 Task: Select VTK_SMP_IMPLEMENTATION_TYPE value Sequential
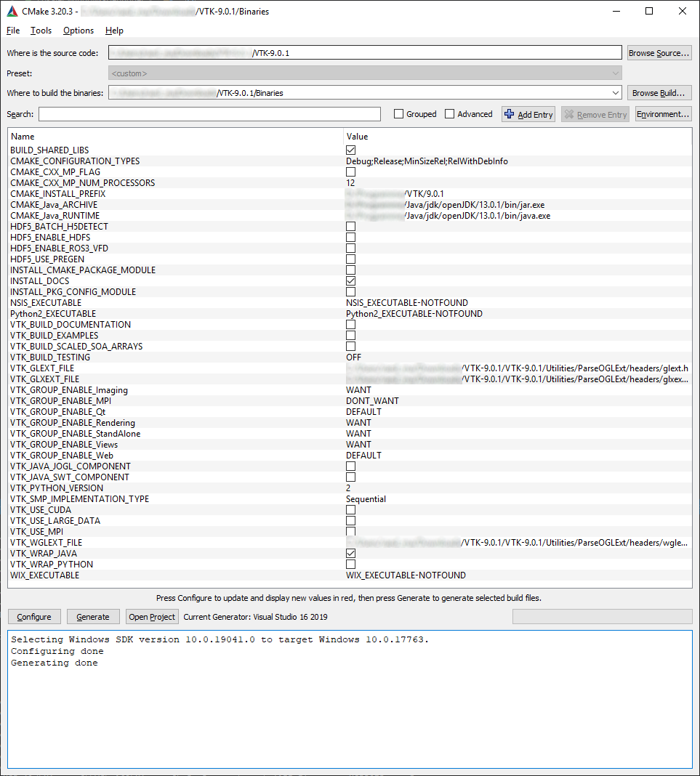coord(366,499)
